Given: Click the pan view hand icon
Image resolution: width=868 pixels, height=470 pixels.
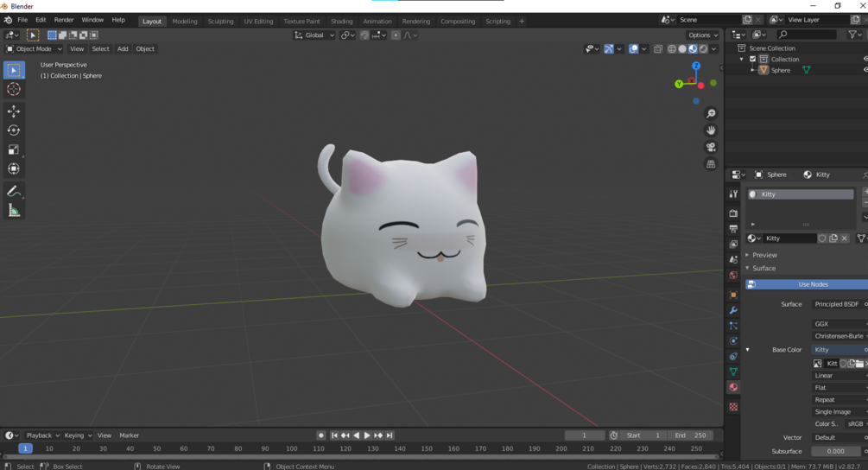Looking at the screenshot, I should pos(711,130).
